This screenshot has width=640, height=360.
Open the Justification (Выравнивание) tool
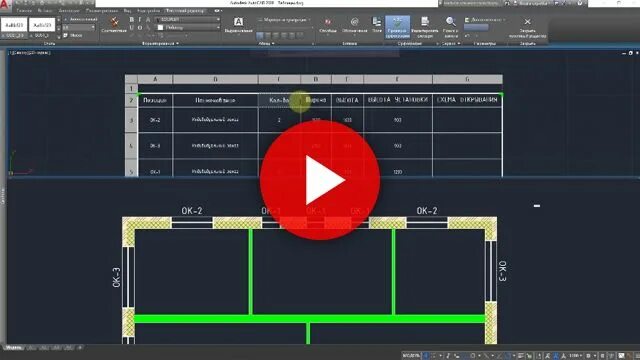coord(238,25)
